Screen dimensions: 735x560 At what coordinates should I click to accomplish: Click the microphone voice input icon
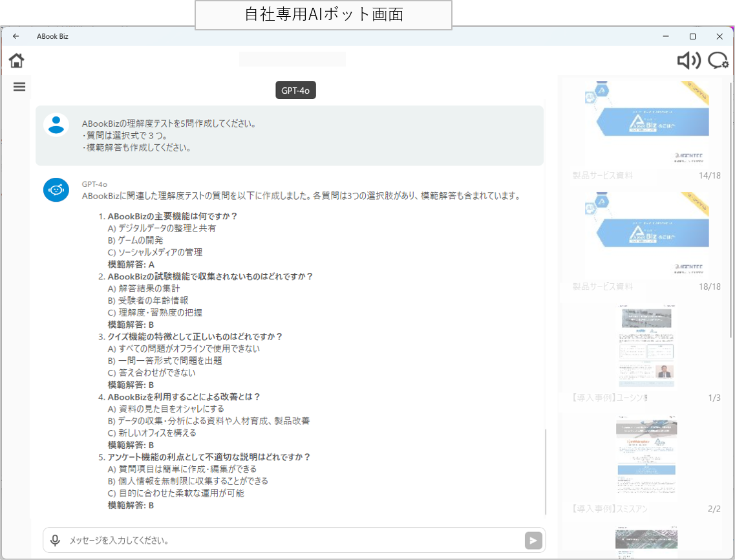click(x=55, y=541)
